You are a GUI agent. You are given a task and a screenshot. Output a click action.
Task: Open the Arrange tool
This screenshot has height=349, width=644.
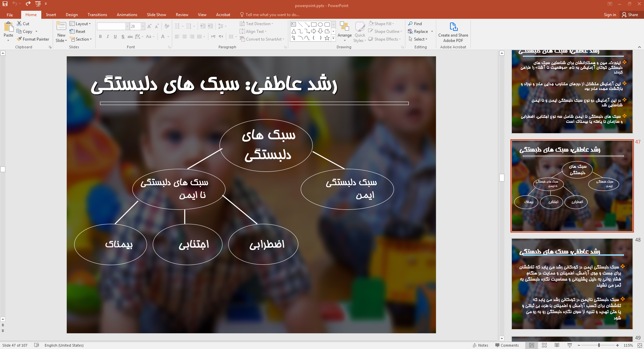345,32
